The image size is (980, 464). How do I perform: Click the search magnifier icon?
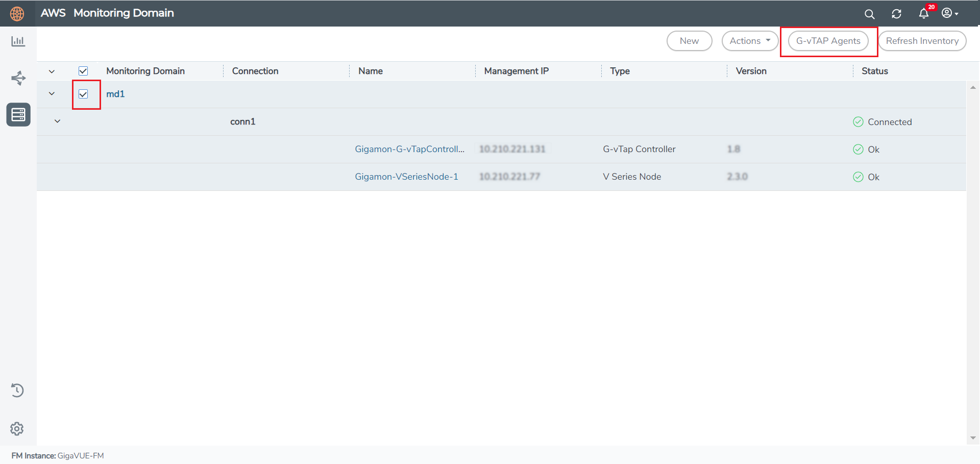869,14
